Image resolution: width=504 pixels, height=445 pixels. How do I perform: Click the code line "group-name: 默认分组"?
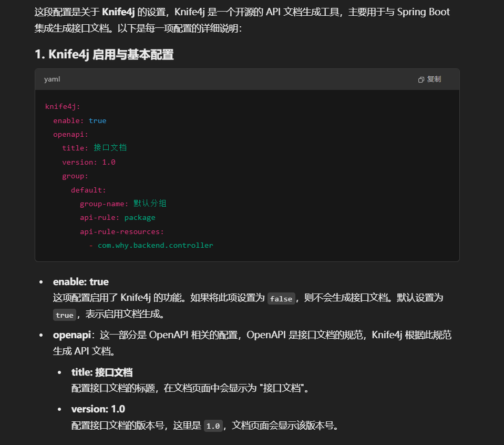click(123, 204)
